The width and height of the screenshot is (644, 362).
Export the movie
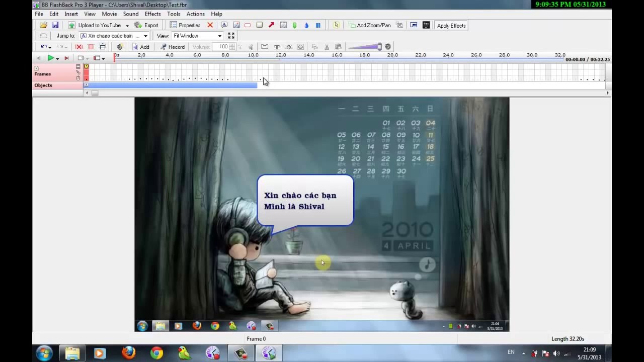(x=146, y=25)
